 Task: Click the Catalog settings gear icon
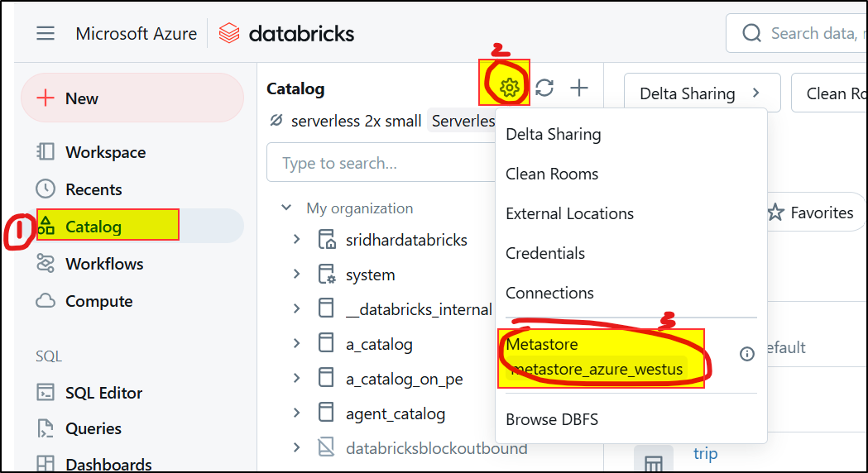click(509, 88)
